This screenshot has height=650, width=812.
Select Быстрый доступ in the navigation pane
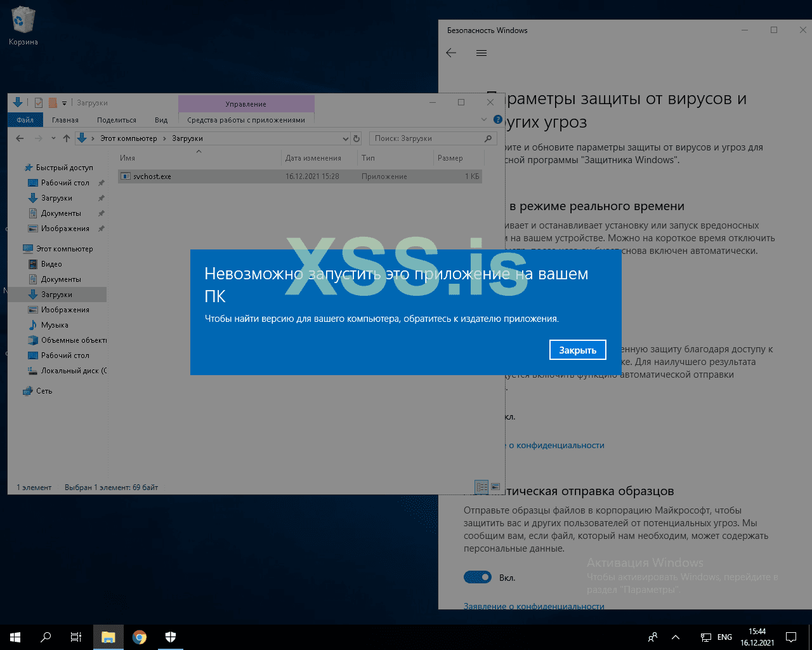pyautogui.click(x=58, y=168)
